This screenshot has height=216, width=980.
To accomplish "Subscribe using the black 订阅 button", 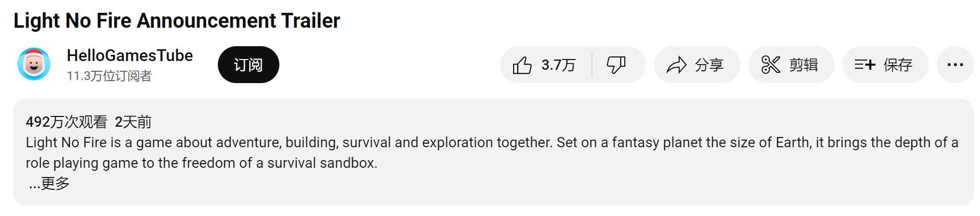I will 248,65.
